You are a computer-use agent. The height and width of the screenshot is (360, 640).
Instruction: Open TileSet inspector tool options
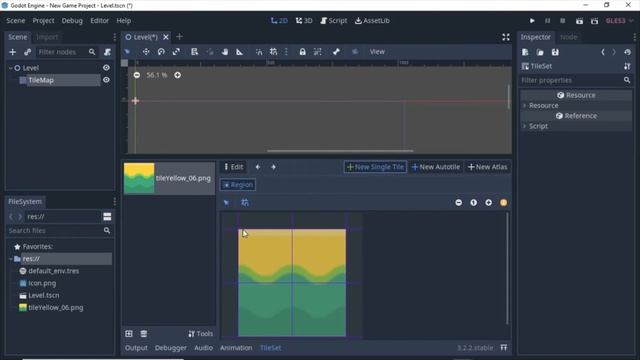(x=627, y=66)
